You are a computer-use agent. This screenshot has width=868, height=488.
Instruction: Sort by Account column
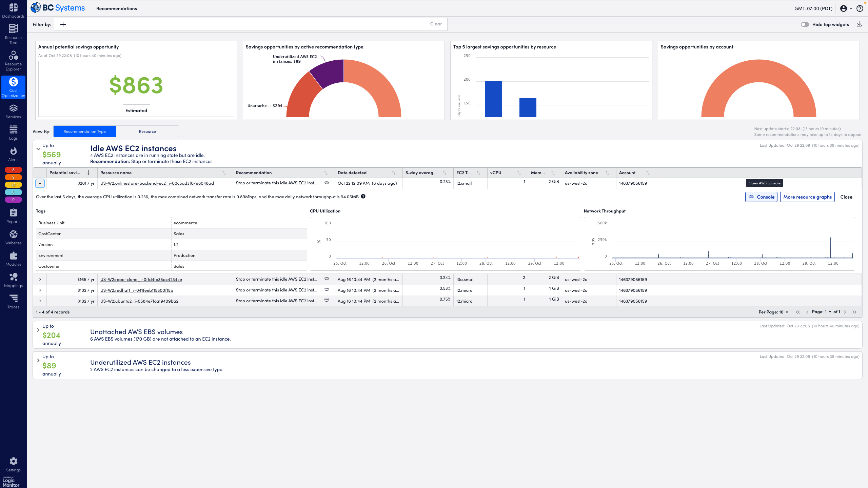pyautogui.click(x=636, y=172)
